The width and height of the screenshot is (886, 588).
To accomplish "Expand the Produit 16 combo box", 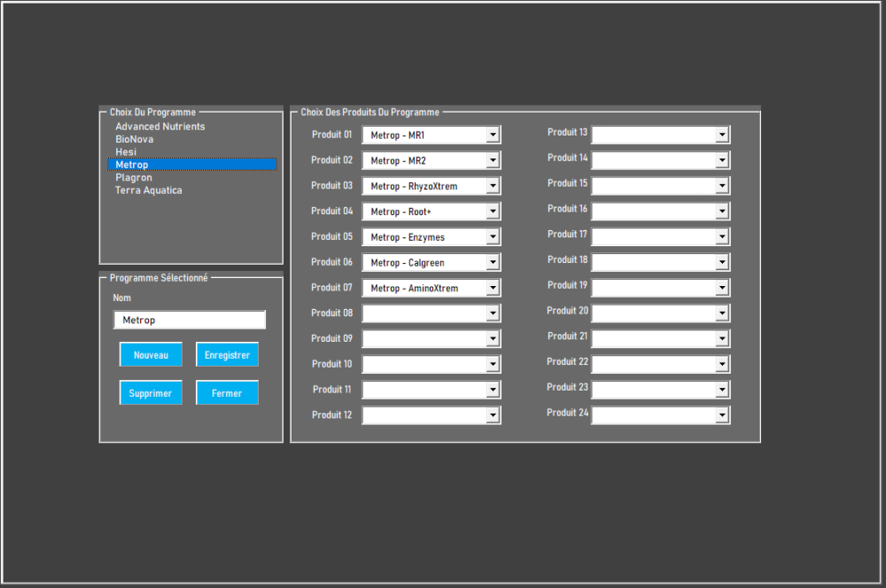I will click(x=722, y=212).
